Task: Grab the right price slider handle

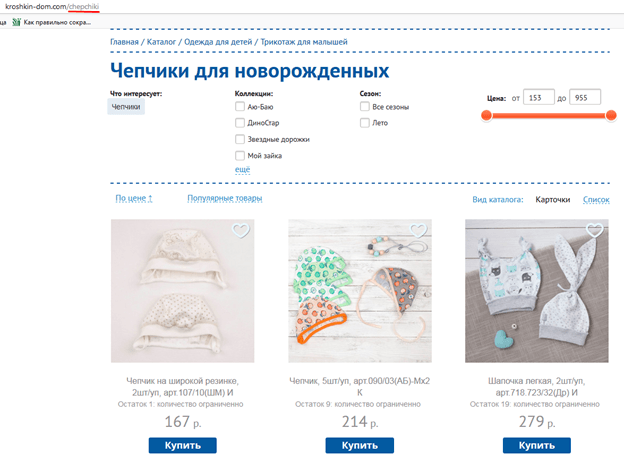Action: point(611,115)
